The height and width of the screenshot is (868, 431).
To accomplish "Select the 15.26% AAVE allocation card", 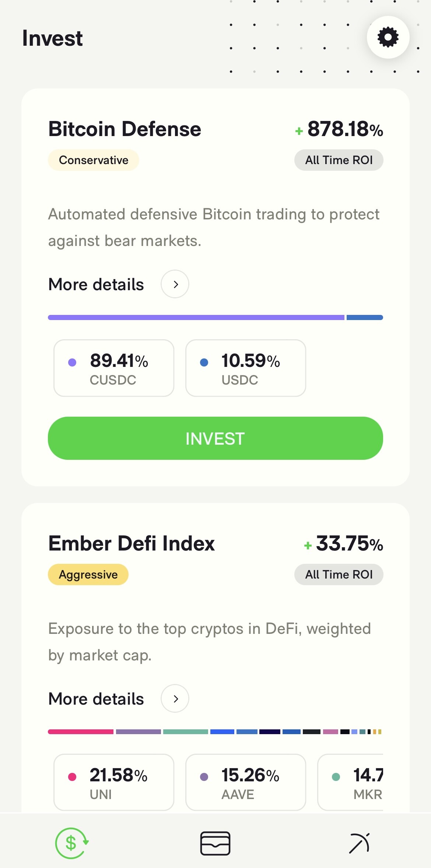I will point(246,782).
